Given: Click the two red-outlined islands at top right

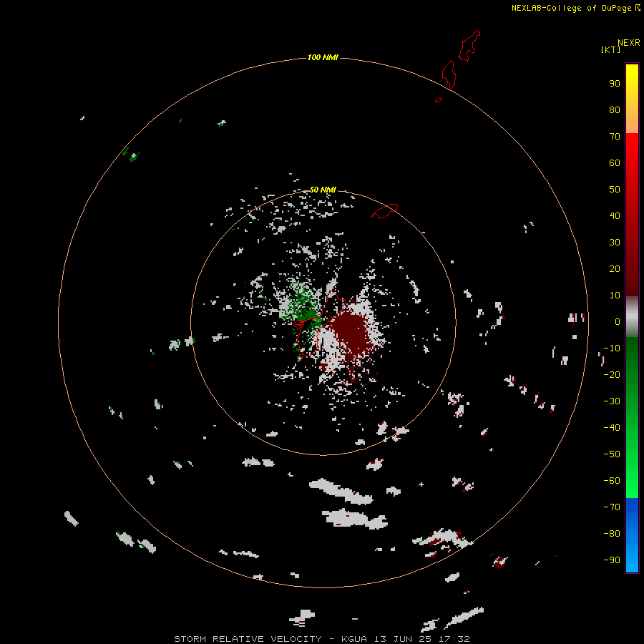Looking at the screenshot, I should [x=460, y=59].
